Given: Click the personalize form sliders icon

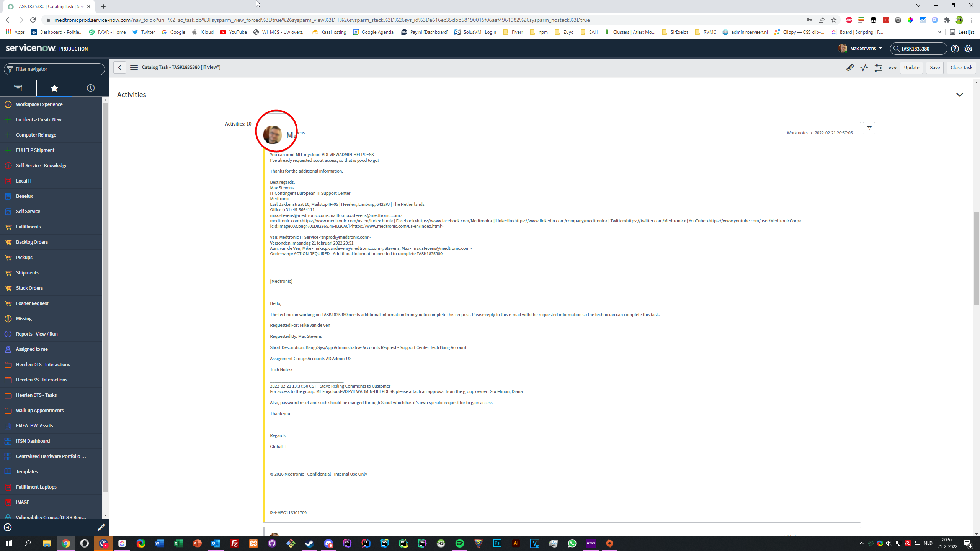Looking at the screenshot, I should tap(878, 68).
